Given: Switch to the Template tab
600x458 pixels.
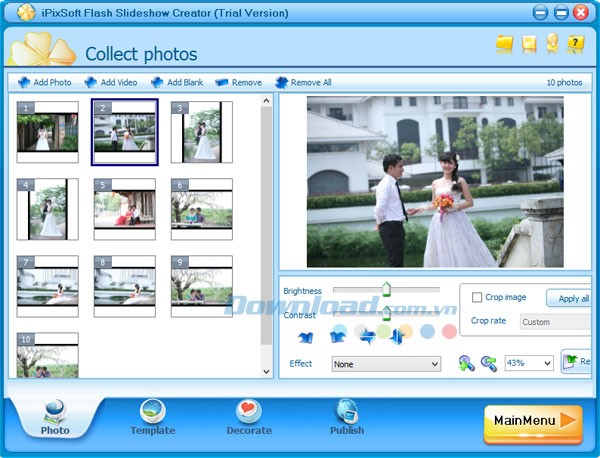Looking at the screenshot, I should coord(152,417).
